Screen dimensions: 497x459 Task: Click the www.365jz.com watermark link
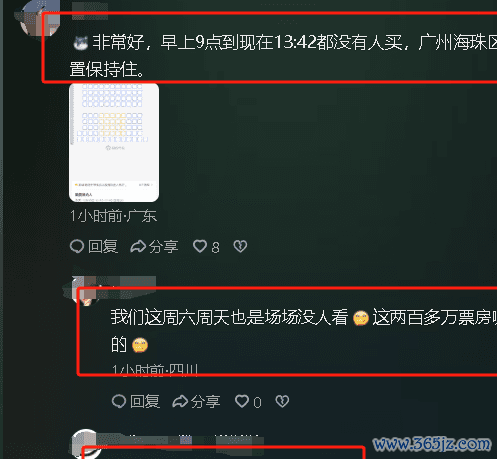[432, 445]
